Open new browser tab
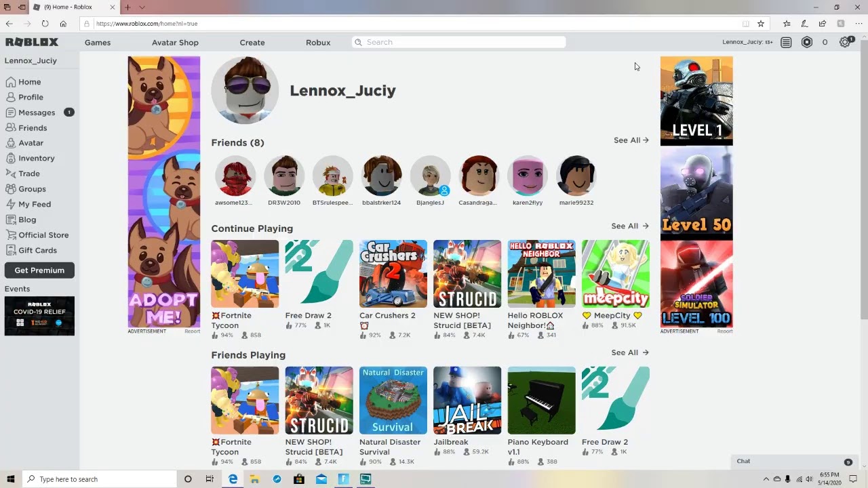868x488 pixels. tap(127, 7)
